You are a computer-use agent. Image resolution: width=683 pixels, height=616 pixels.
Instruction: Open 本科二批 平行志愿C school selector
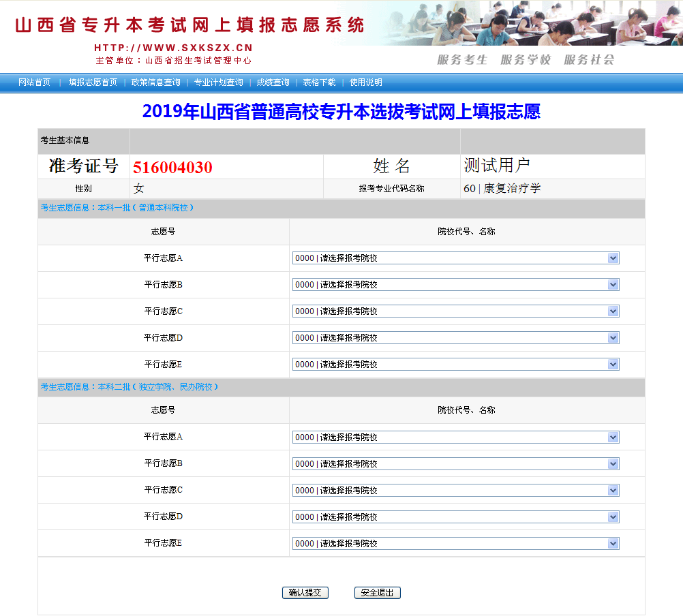[455, 491]
